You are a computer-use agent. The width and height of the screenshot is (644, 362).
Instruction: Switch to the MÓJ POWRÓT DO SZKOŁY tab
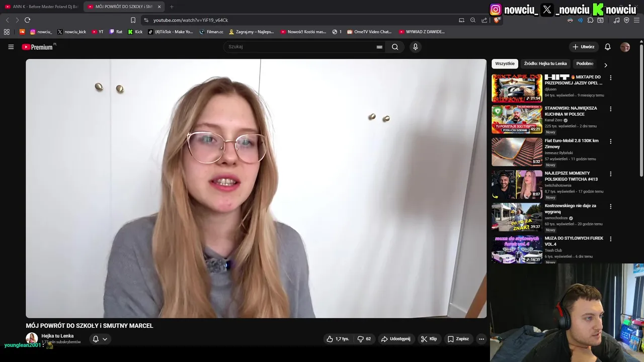(x=124, y=7)
